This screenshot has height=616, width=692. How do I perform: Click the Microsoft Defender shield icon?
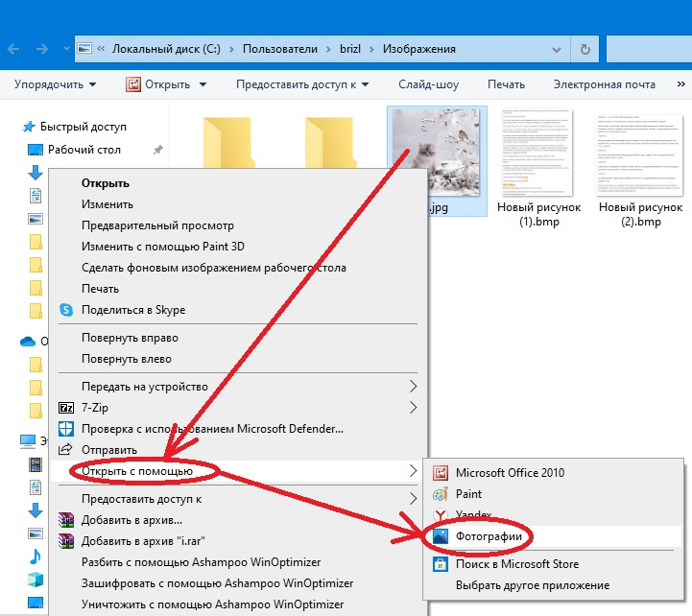point(66,429)
